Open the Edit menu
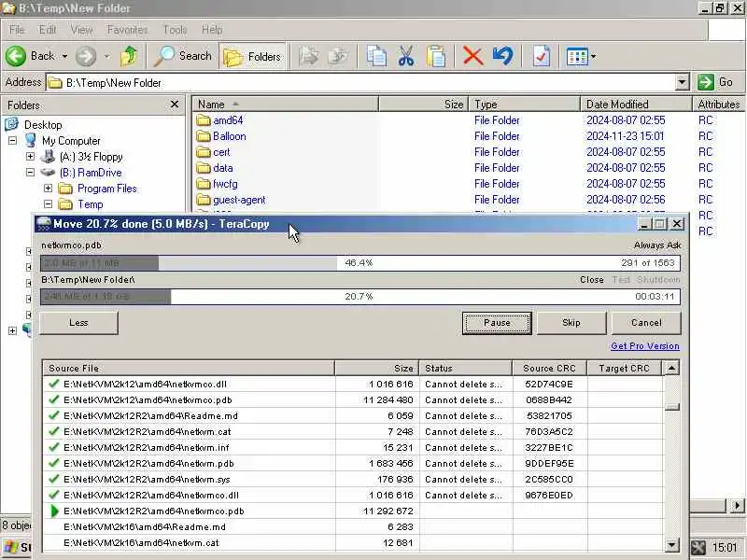 point(48,30)
